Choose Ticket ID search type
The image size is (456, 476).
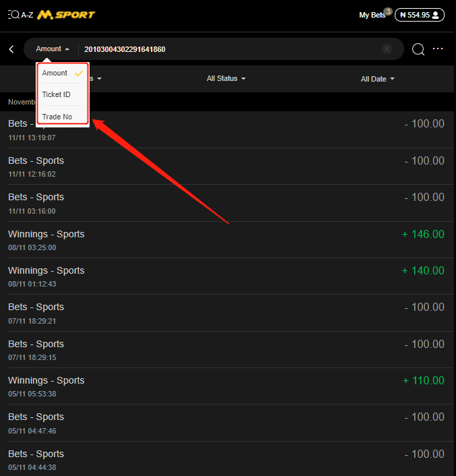click(x=57, y=94)
